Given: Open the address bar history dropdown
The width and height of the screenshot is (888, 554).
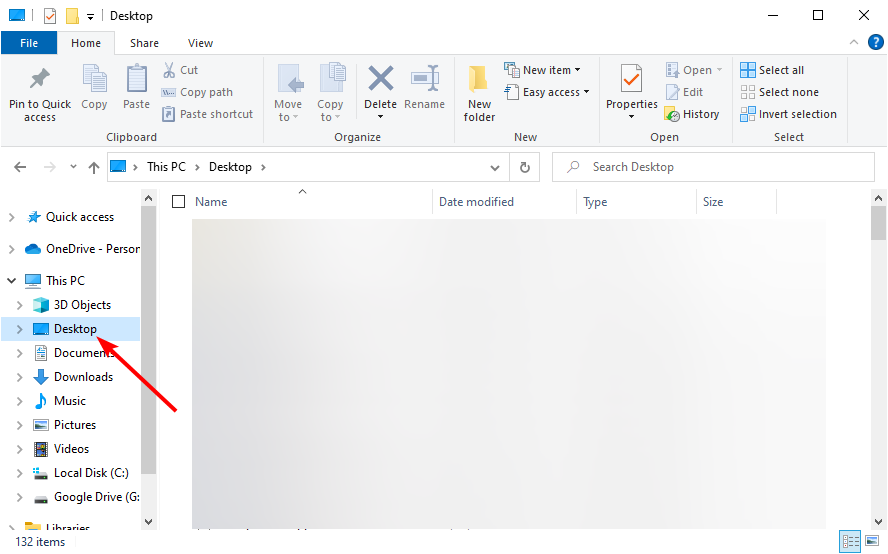Looking at the screenshot, I should pos(494,167).
